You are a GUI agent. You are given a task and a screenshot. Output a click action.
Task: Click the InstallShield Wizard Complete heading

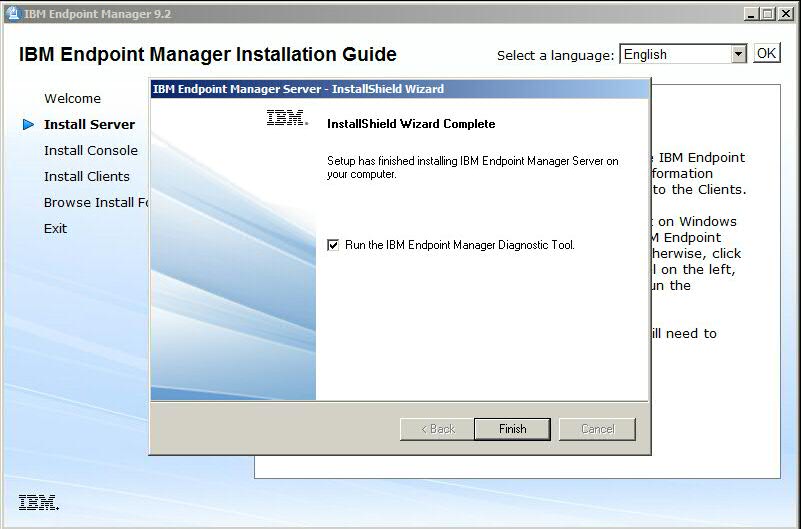411,124
